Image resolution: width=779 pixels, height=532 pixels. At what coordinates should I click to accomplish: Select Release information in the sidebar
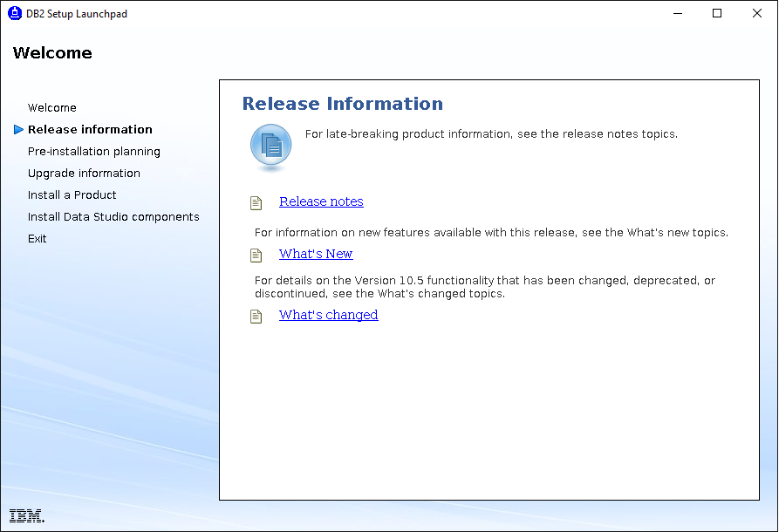[90, 130]
